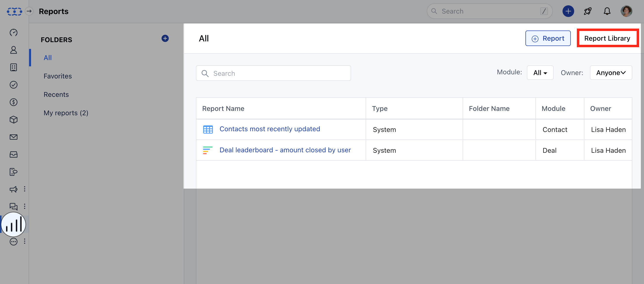Open kebab menu next to megaphone icon
This screenshot has height=284, width=644.
(24, 189)
